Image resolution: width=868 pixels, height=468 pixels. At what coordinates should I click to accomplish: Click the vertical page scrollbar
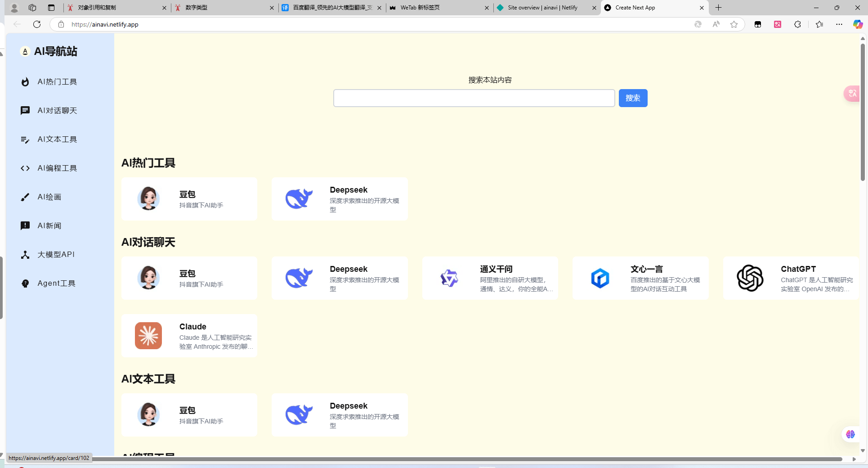[x=863, y=112]
